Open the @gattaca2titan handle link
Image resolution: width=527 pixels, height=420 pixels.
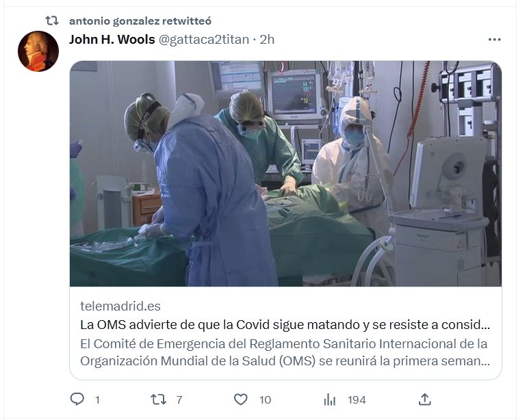pyautogui.click(x=204, y=40)
